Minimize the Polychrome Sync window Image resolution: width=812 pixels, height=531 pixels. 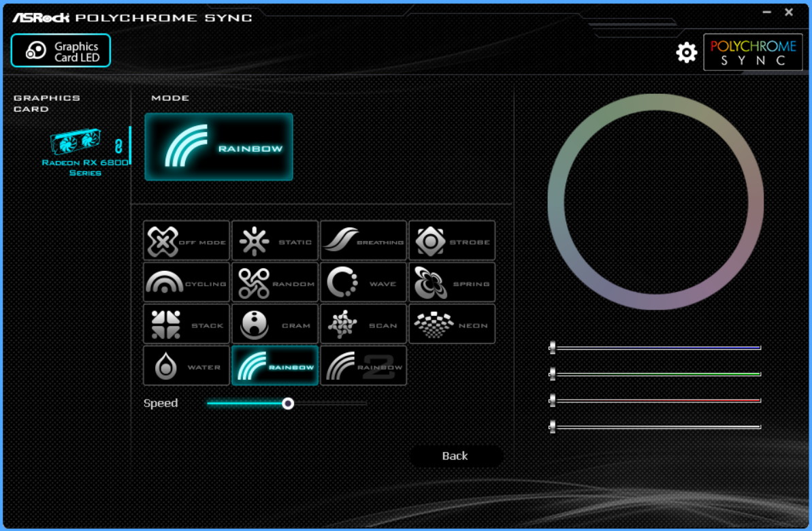[x=766, y=12]
